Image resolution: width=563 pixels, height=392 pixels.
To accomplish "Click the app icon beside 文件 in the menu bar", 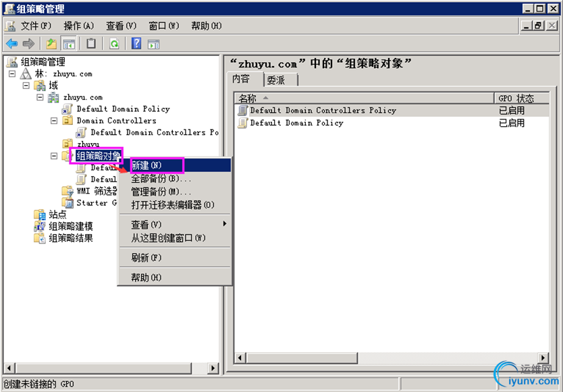I will 9,26.
